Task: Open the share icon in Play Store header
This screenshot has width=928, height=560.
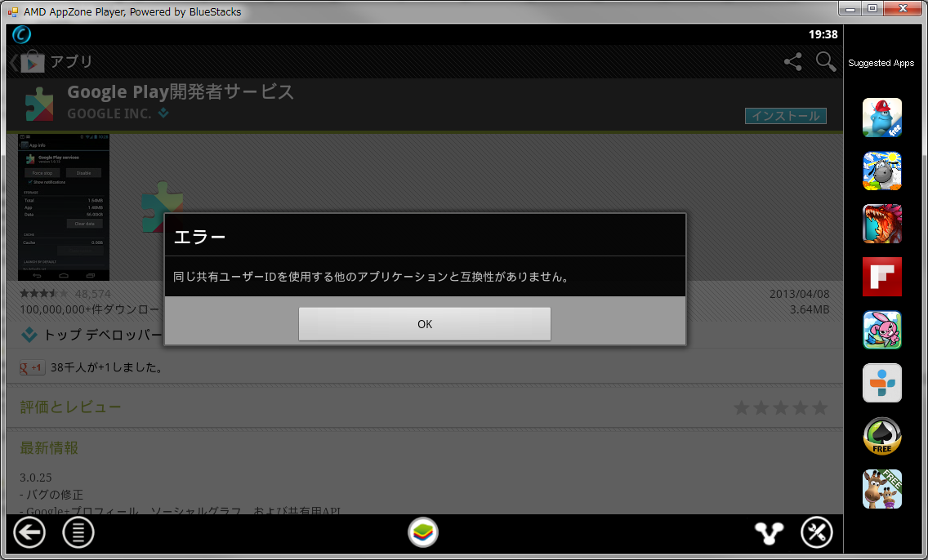Action: click(792, 61)
